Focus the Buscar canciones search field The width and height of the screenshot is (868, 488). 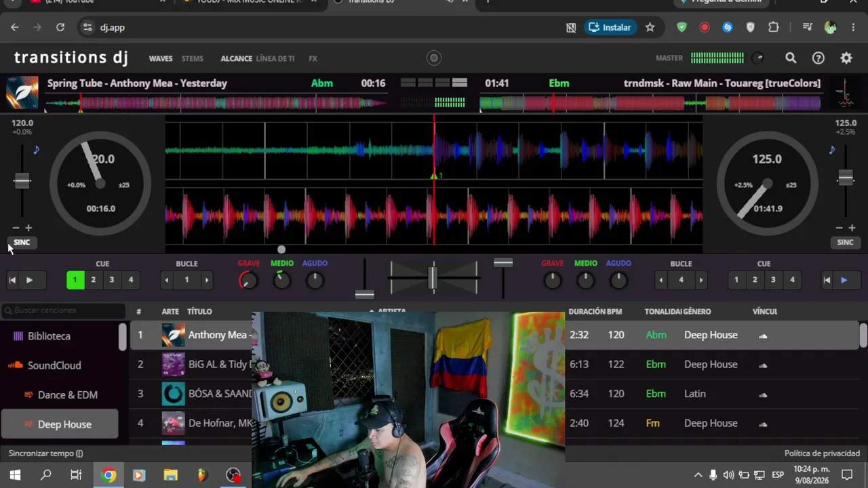coord(64,311)
